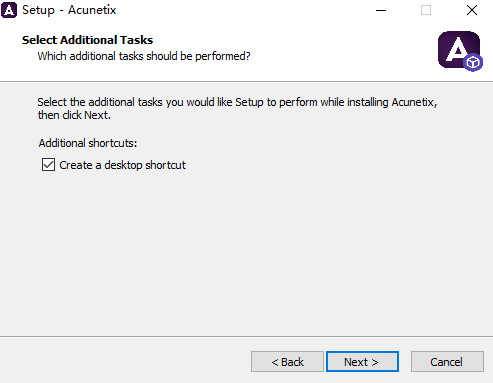This screenshot has height=383, width=493.
Task: Uncheck the desktop shortcut checkbox box
Action: (48, 165)
